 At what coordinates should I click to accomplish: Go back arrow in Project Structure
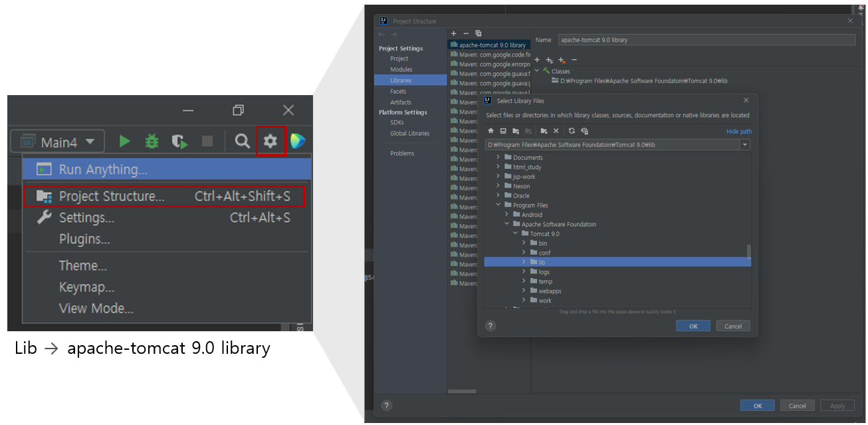click(x=381, y=34)
